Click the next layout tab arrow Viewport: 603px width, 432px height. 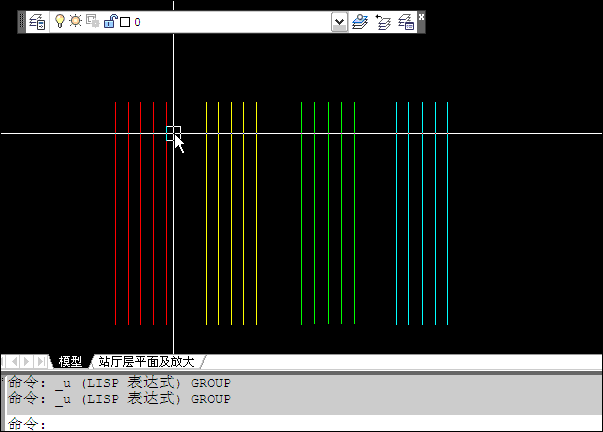(x=27, y=362)
